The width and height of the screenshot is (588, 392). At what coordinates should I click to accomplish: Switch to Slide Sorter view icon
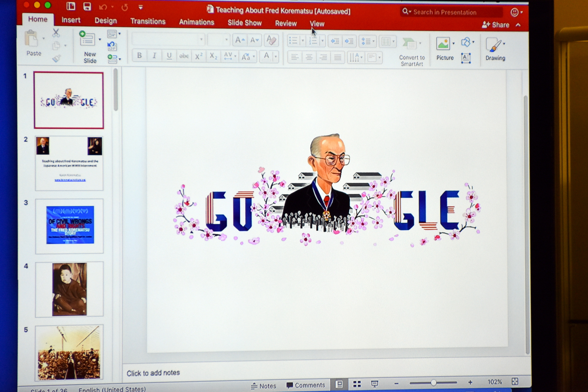coord(357,384)
